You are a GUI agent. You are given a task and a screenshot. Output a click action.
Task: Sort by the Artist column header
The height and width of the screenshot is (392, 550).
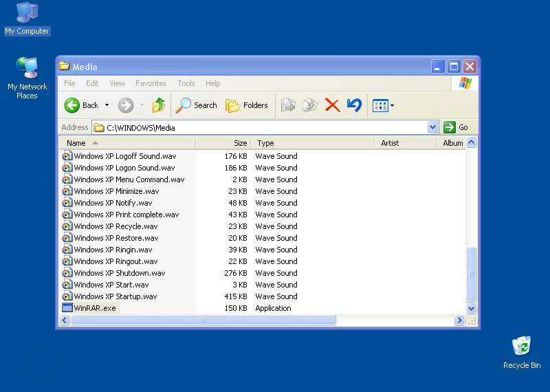(x=406, y=143)
